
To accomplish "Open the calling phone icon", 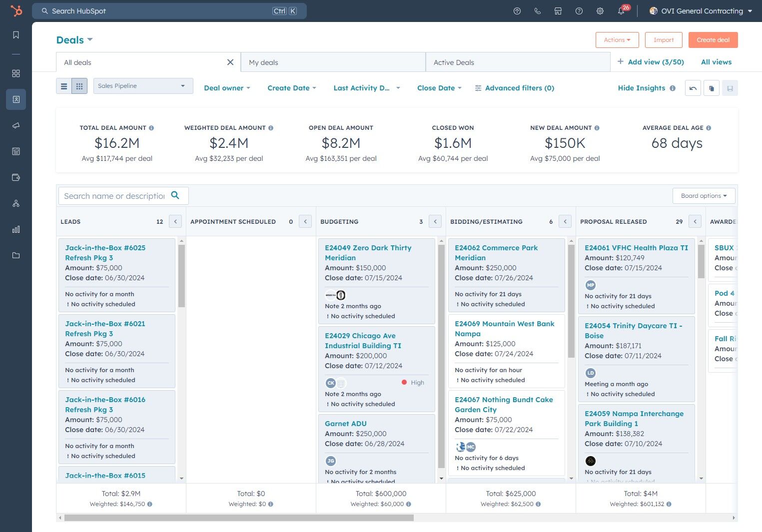I will pyautogui.click(x=538, y=11).
